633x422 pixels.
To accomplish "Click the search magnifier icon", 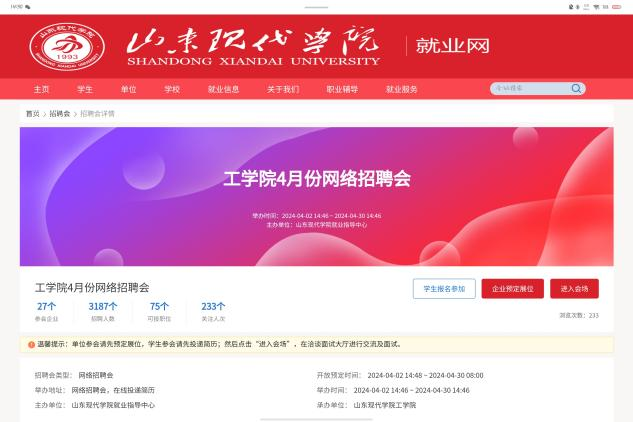I will [577, 89].
